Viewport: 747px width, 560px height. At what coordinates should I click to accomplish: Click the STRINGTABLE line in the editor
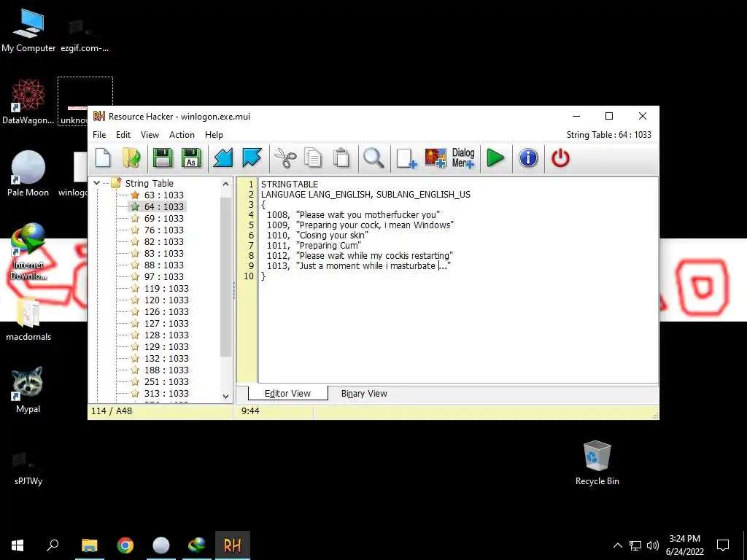[289, 184]
